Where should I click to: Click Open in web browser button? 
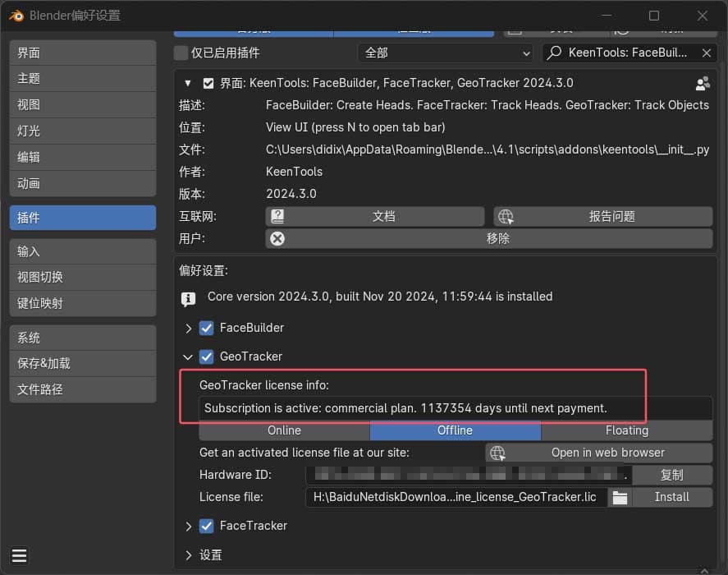coord(599,453)
